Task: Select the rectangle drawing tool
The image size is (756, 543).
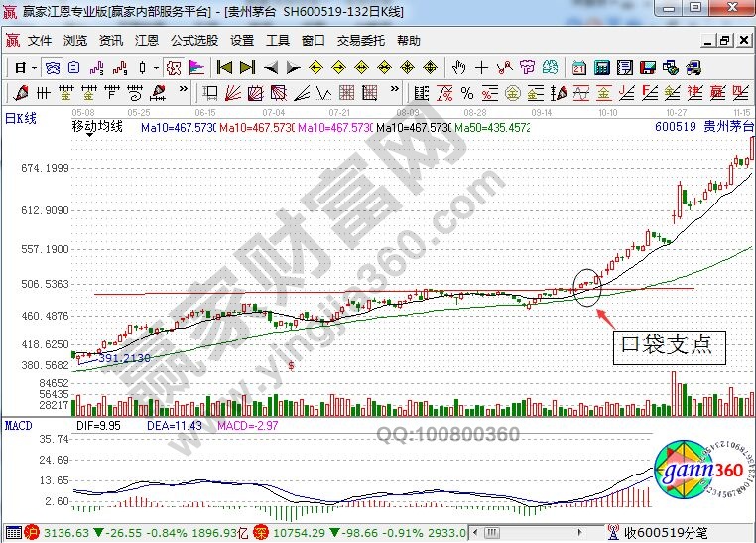Action: (x=210, y=93)
